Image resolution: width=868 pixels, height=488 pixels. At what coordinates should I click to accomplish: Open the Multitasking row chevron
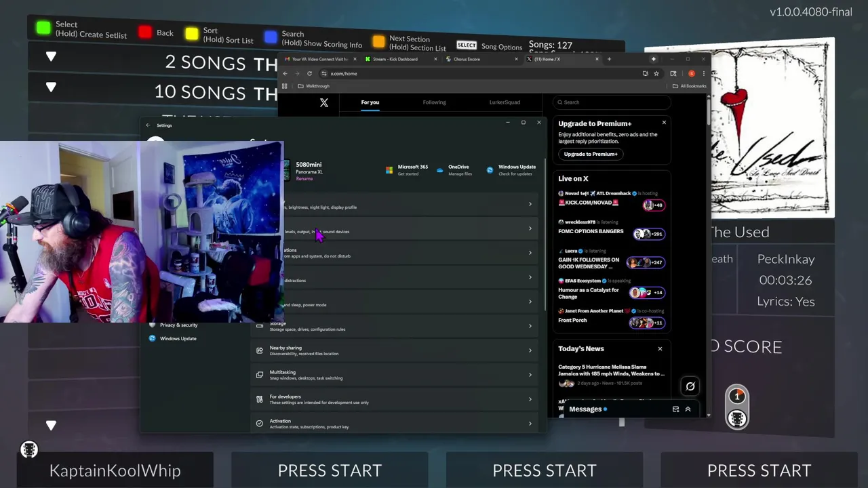point(530,375)
